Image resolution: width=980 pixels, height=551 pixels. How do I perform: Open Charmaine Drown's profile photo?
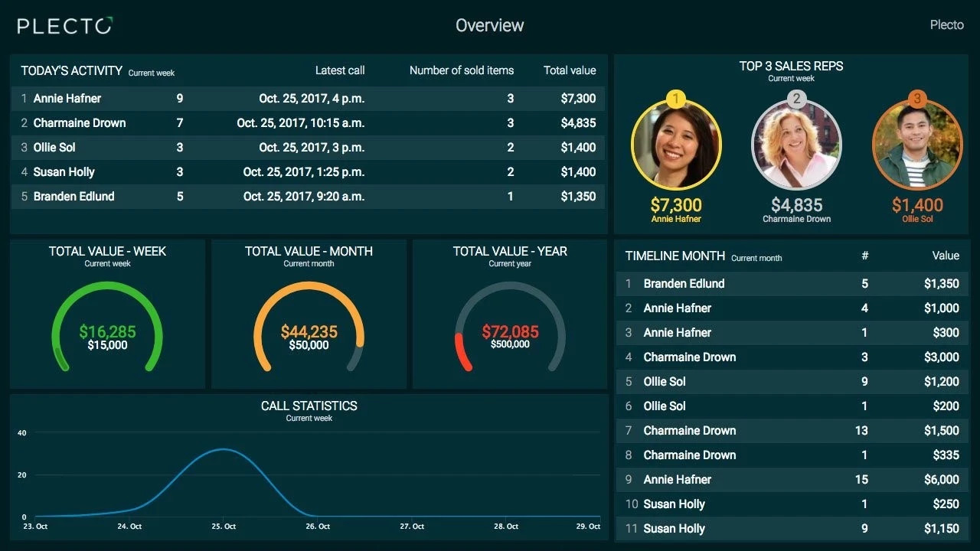[x=796, y=145]
